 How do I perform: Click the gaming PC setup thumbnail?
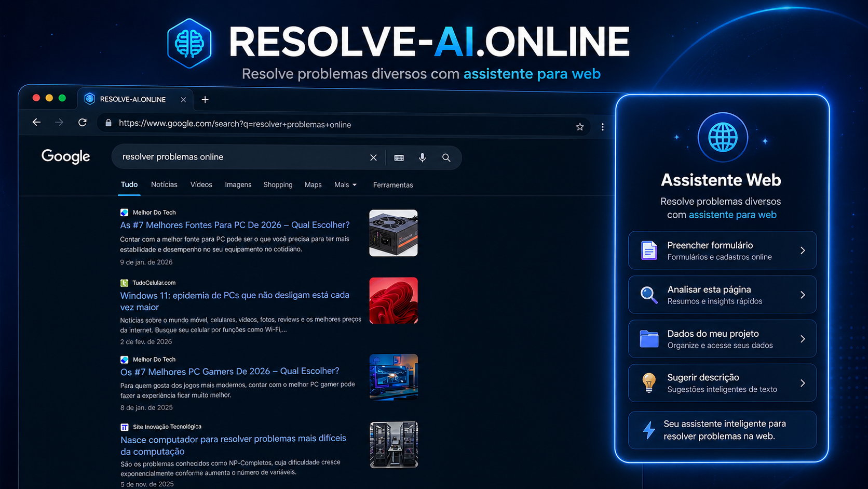point(394,377)
